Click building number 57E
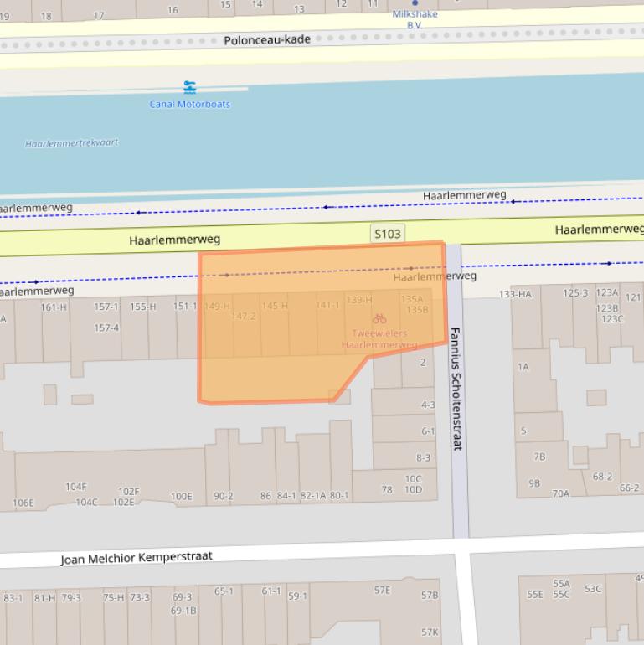The image size is (644, 645). coord(382,591)
